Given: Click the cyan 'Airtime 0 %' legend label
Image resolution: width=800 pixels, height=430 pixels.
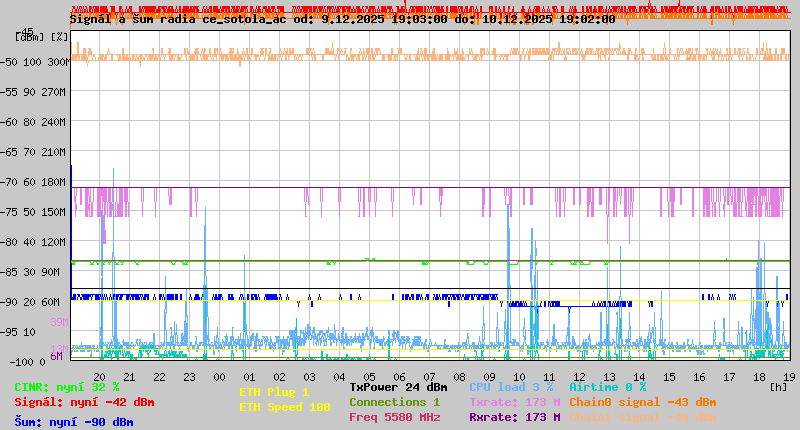Looking at the screenshot, I should click(x=607, y=387).
